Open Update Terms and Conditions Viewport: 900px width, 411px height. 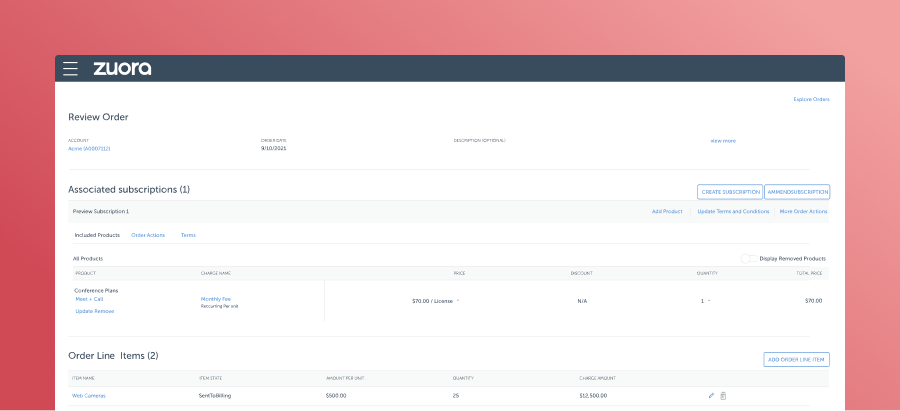[733, 212]
